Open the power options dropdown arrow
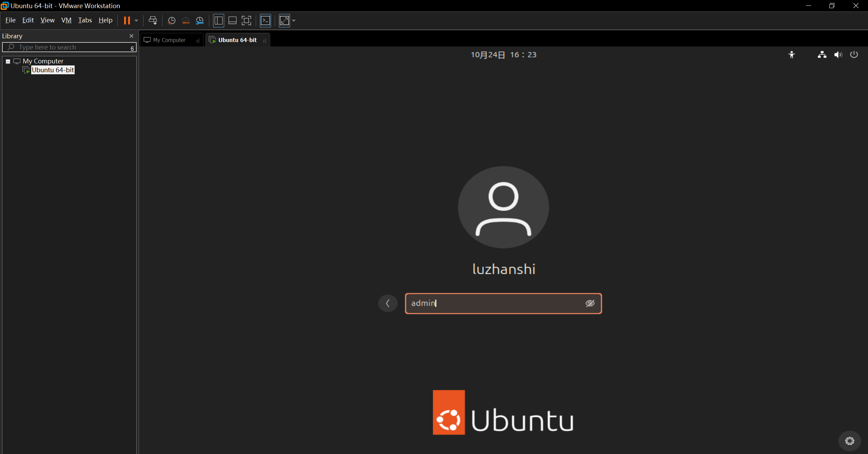Image resolution: width=868 pixels, height=454 pixels. (x=136, y=21)
